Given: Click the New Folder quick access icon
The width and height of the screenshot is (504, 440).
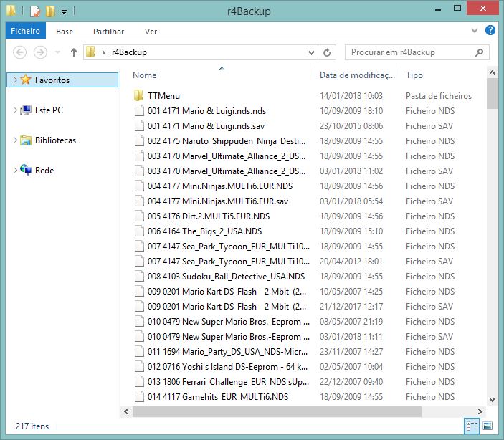Looking at the screenshot, I should (49, 11).
